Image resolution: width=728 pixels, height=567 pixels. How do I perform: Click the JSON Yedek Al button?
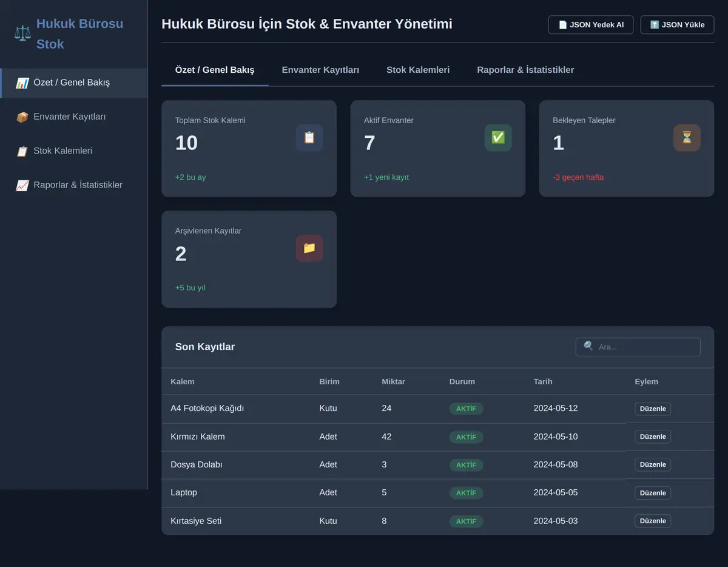pos(591,25)
